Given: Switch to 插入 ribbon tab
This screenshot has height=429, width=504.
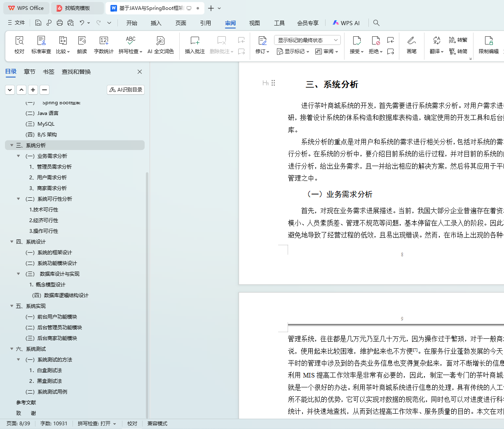Looking at the screenshot, I should tap(156, 23).
